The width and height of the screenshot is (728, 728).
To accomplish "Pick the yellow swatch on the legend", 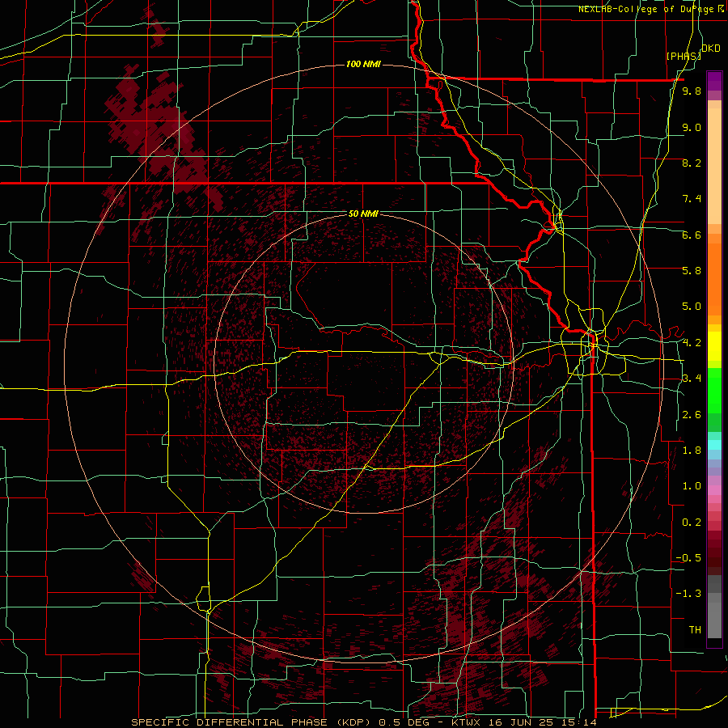I will (x=714, y=346).
